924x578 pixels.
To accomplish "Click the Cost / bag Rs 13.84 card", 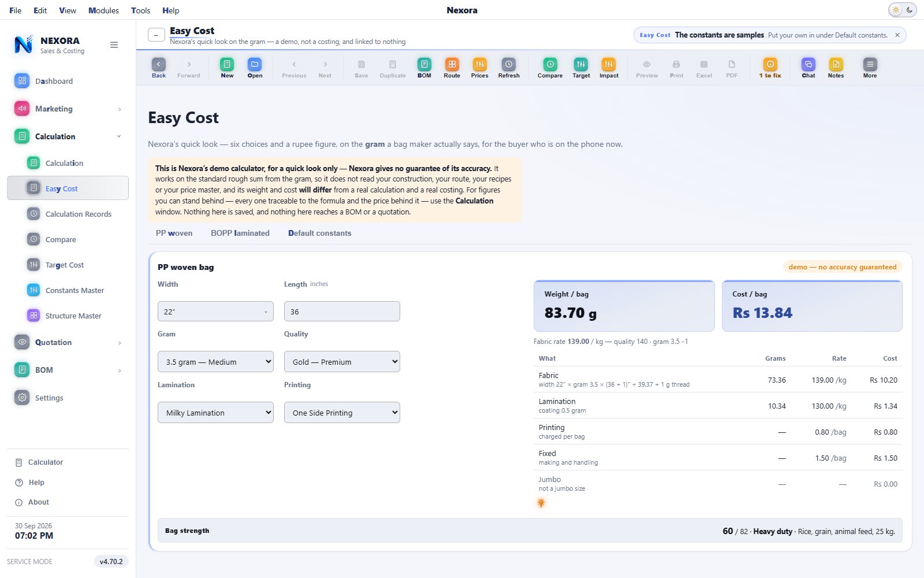I will click(x=812, y=306).
